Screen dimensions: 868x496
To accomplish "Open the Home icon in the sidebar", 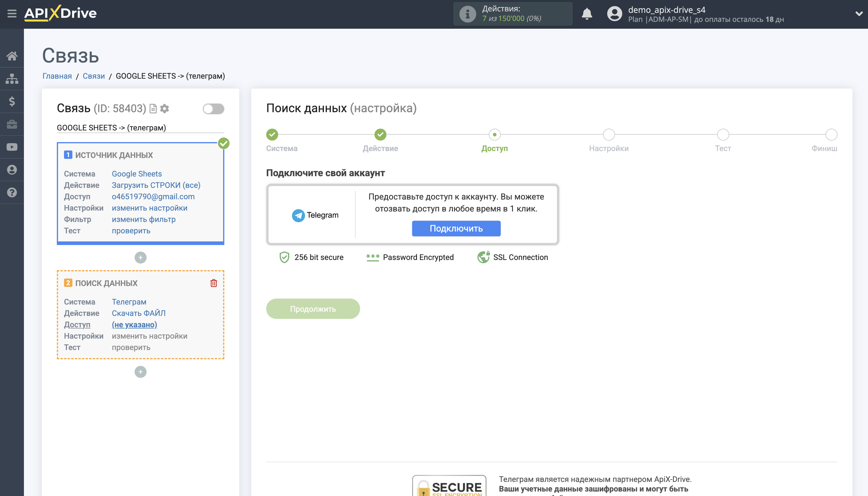I will coord(12,56).
